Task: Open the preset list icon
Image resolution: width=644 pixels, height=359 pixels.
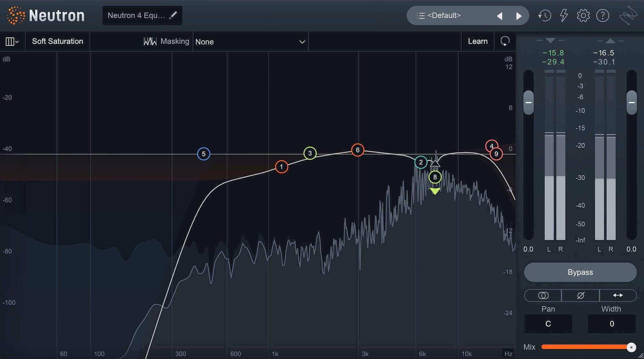Action: (x=420, y=15)
